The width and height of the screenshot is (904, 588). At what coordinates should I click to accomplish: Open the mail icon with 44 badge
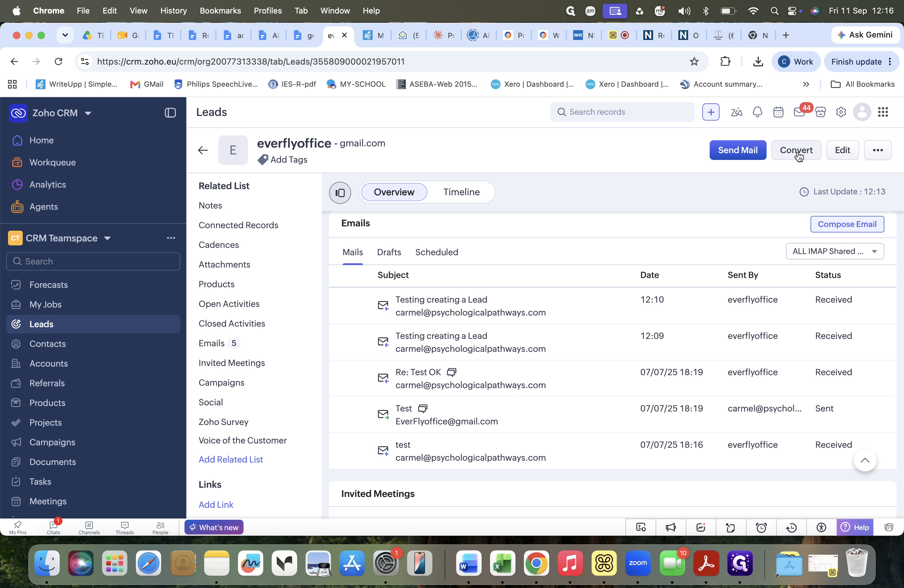pos(799,112)
